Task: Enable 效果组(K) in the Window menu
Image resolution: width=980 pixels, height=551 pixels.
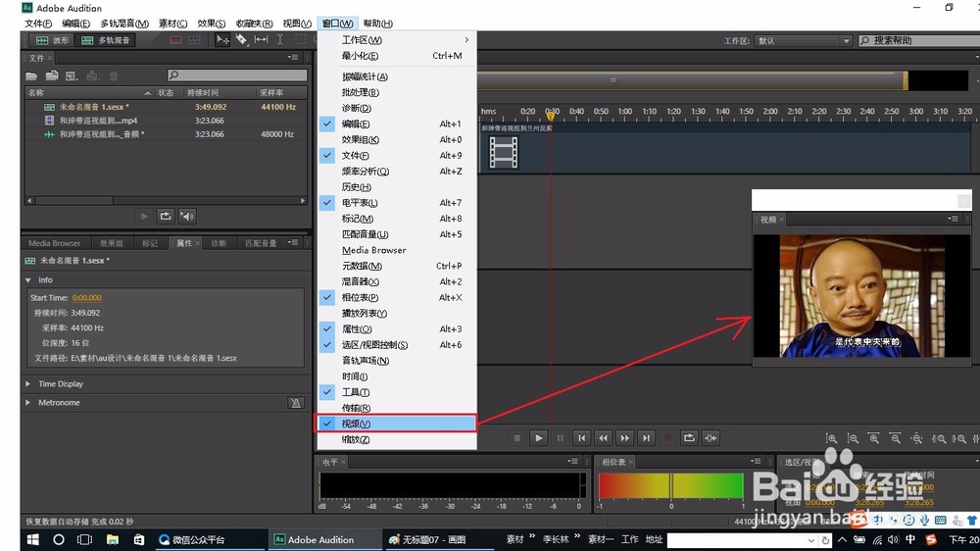Action: point(397,139)
